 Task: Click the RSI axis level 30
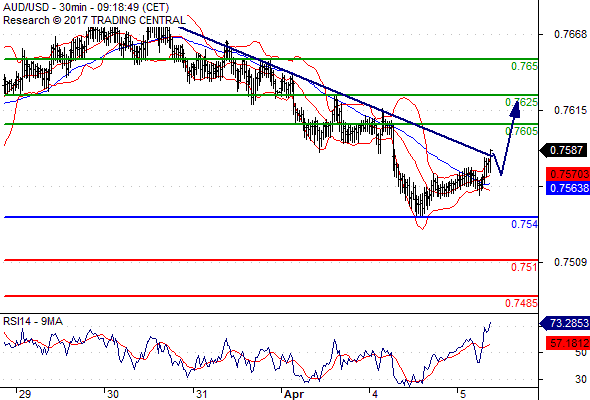581,379
